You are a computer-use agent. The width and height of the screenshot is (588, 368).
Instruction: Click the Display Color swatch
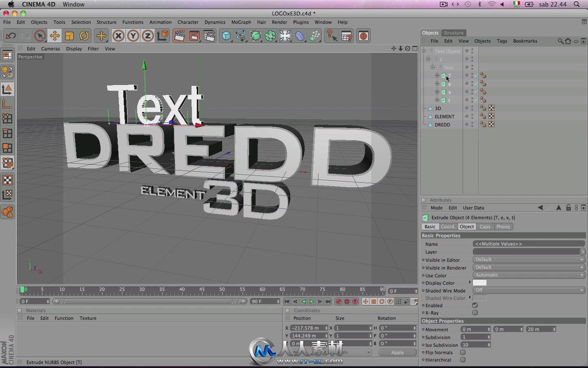(479, 283)
